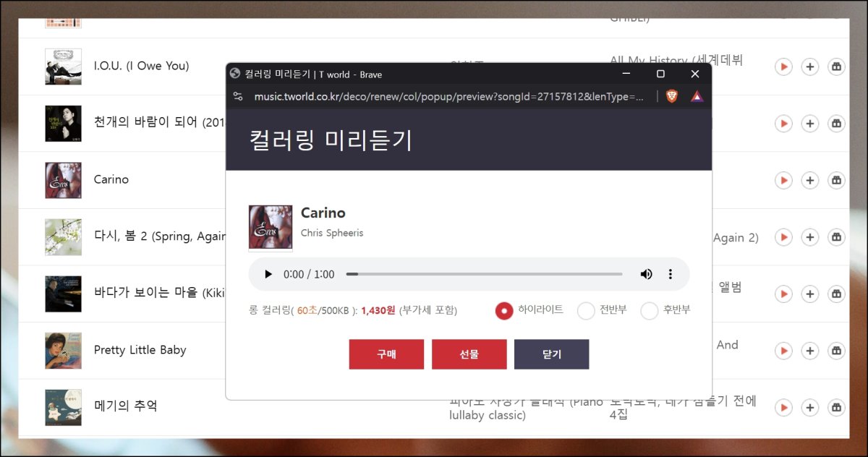Click 바다가 보이는 마을 album thumbnail

tap(63, 294)
